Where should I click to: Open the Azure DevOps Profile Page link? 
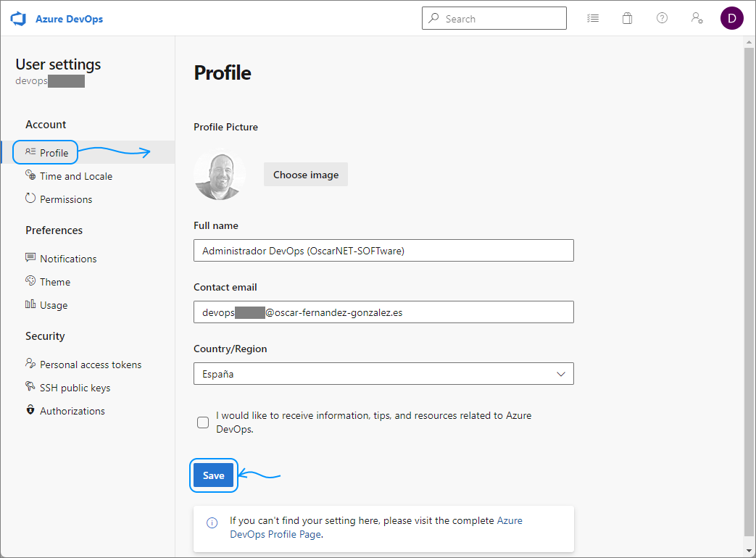point(376,527)
